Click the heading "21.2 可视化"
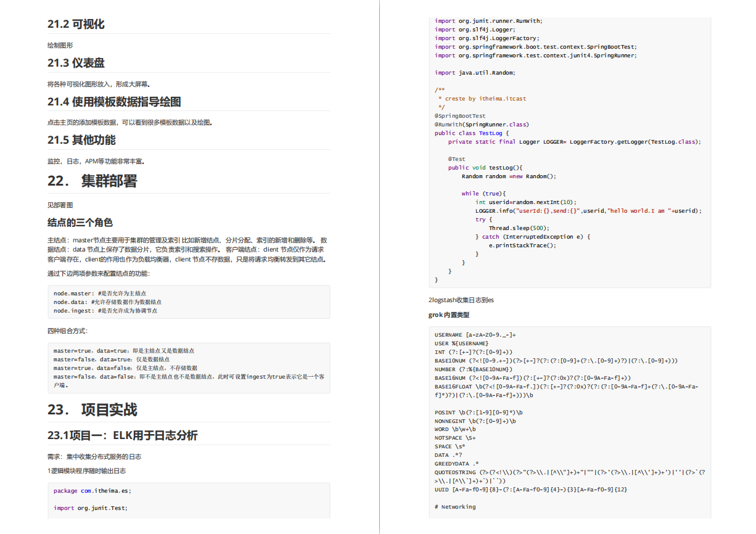The image size is (756, 534). pyautogui.click(x=76, y=24)
